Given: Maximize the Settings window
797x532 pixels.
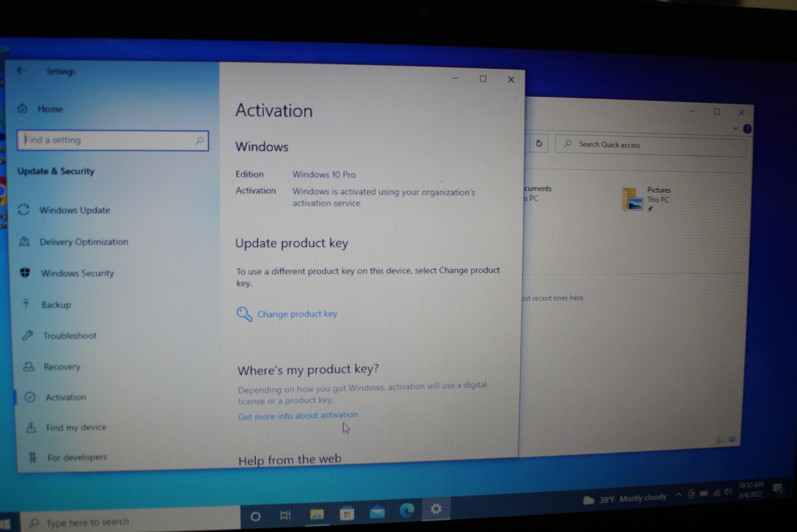Looking at the screenshot, I should click(x=483, y=79).
